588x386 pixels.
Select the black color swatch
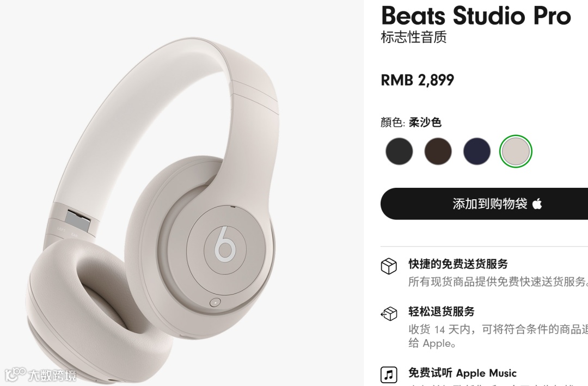click(399, 151)
